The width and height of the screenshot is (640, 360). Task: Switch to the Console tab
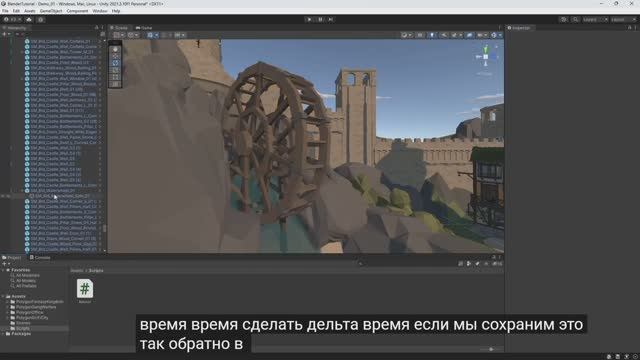[x=40, y=258]
